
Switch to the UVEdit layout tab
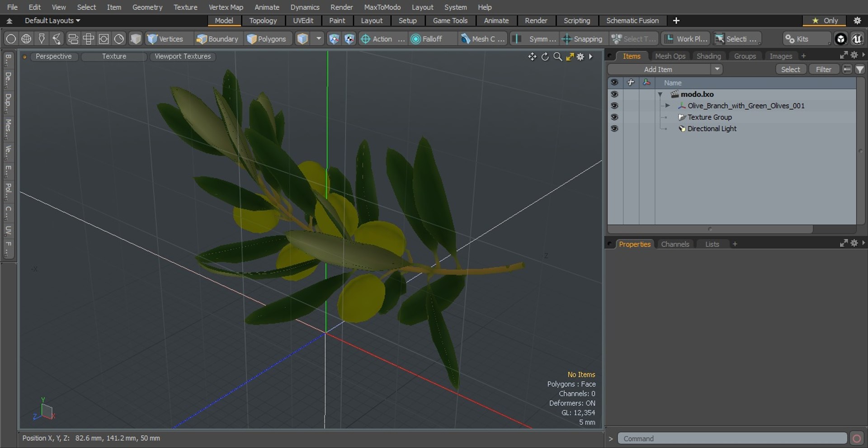pyautogui.click(x=303, y=21)
